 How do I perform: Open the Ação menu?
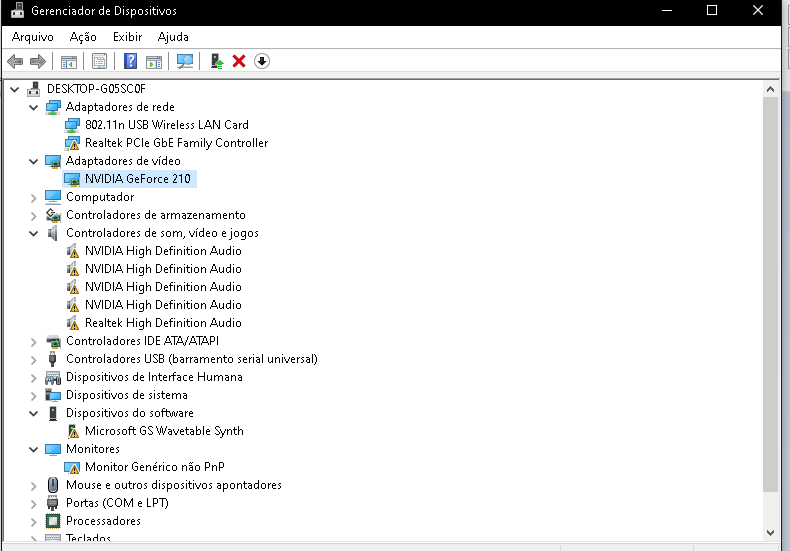[83, 37]
